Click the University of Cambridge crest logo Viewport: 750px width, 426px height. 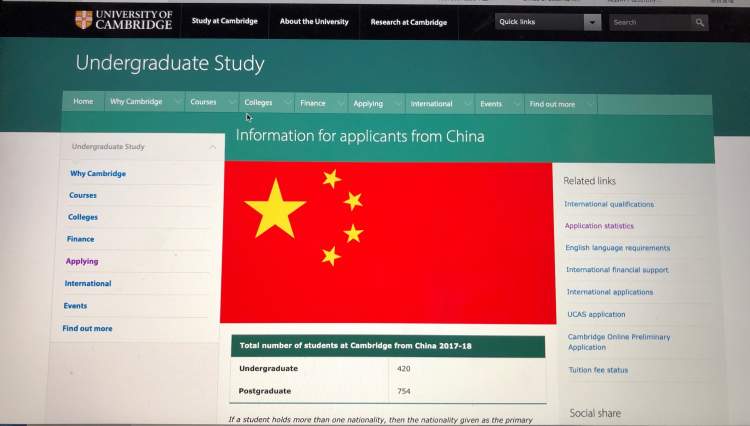[84, 20]
